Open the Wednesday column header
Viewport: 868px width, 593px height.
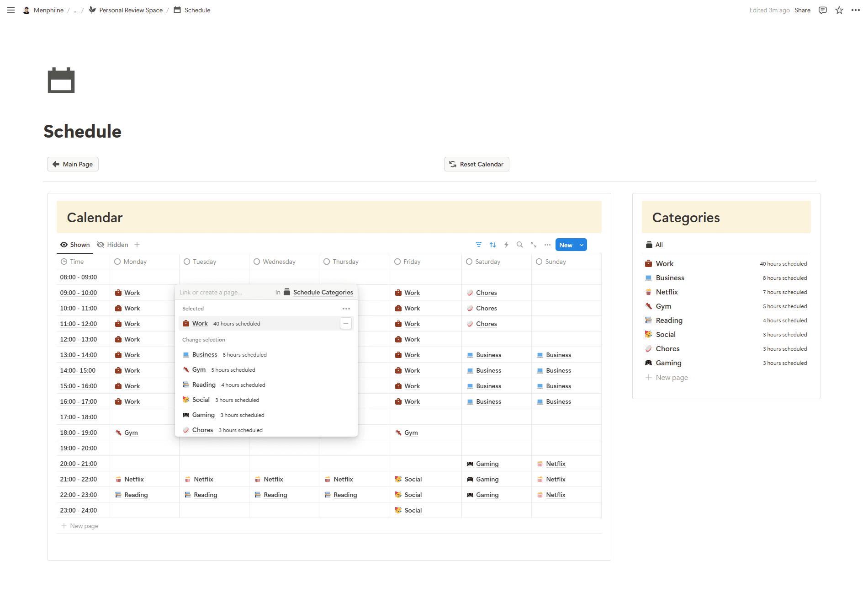[x=284, y=262]
